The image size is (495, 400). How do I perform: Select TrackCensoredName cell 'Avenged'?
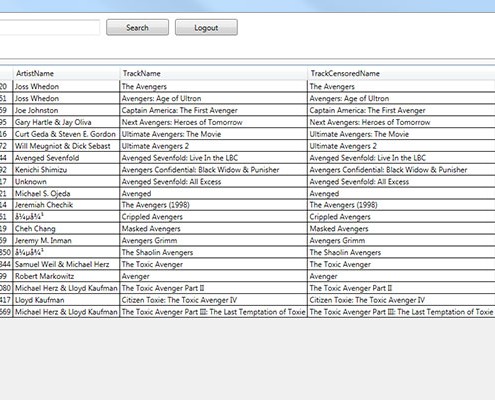click(x=401, y=193)
